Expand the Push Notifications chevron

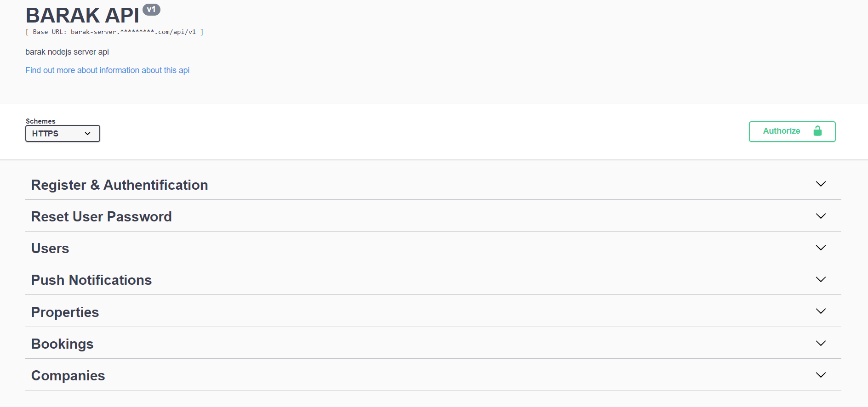click(x=821, y=279)
